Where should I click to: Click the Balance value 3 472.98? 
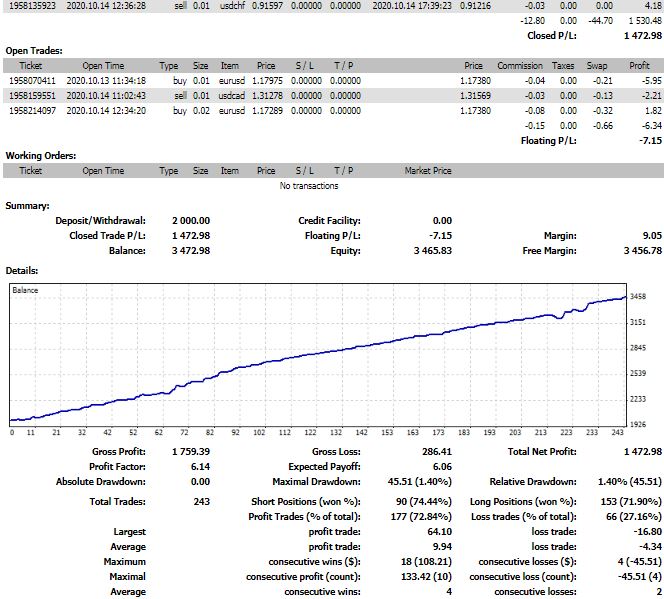pyautogui.click(x=191, y=251)
